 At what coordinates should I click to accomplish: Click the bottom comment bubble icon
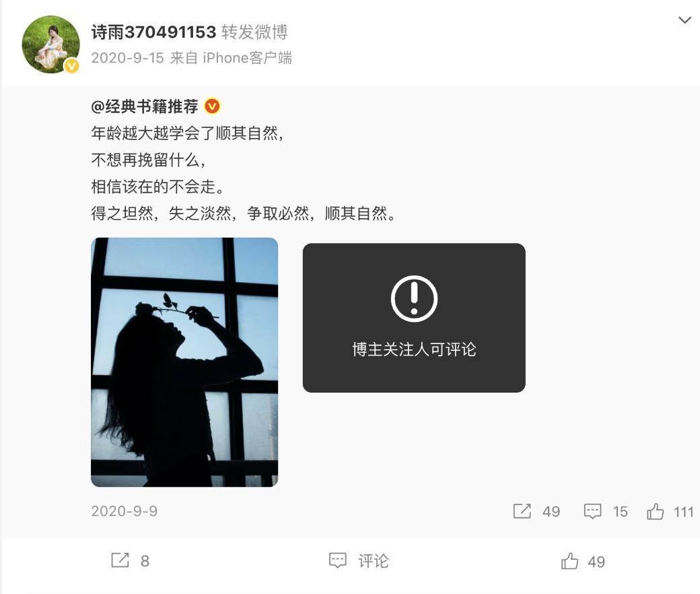337,560
